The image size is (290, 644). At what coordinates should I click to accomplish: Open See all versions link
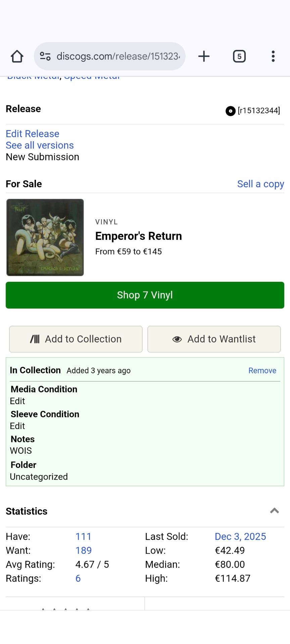[40, 145]
